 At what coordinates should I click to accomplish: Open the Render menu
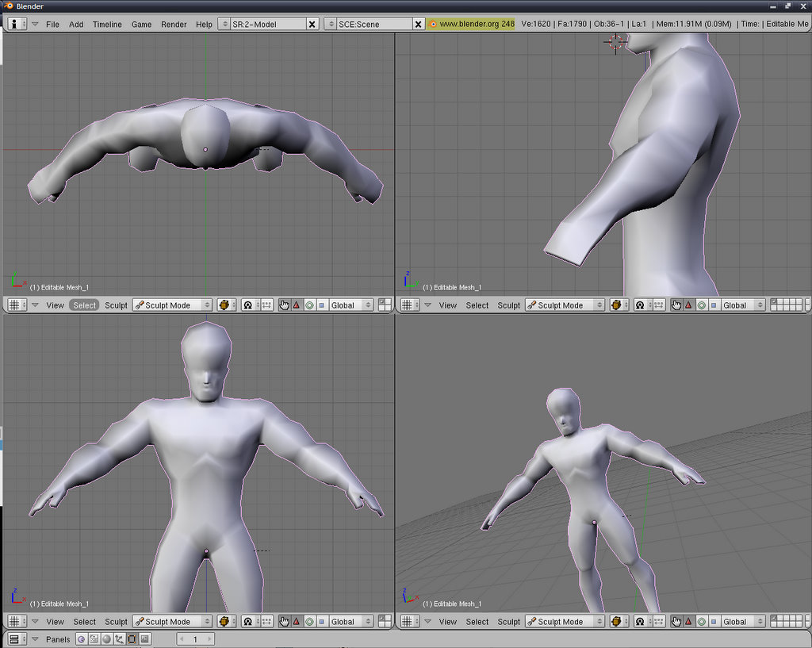[x=174, y=24]
